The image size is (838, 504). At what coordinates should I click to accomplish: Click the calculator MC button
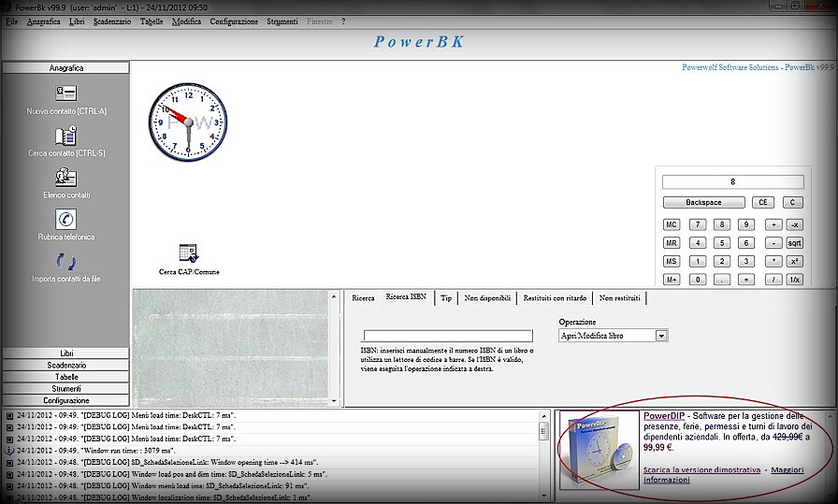[672, 225]
